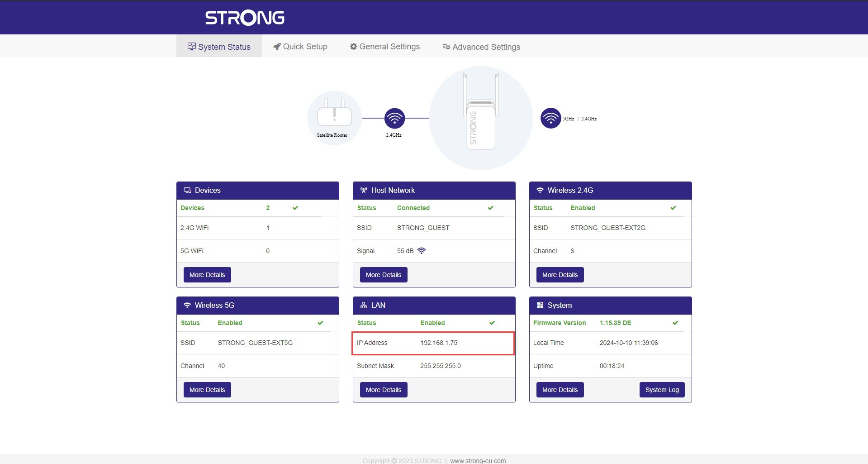Click the SSID STRONG_GUEST-EXT2G
The image size is (868, 464).
click(x=608, y=228)
